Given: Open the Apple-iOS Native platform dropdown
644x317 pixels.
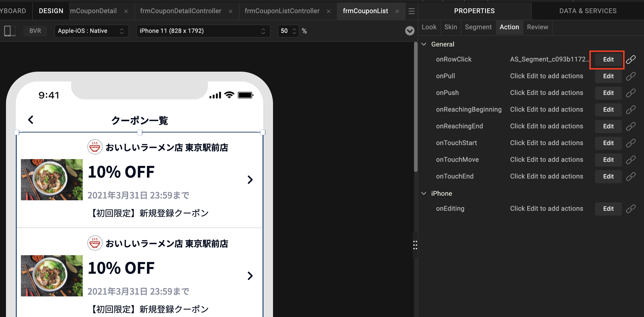Looking at the screenshot, I should (91, 31).
